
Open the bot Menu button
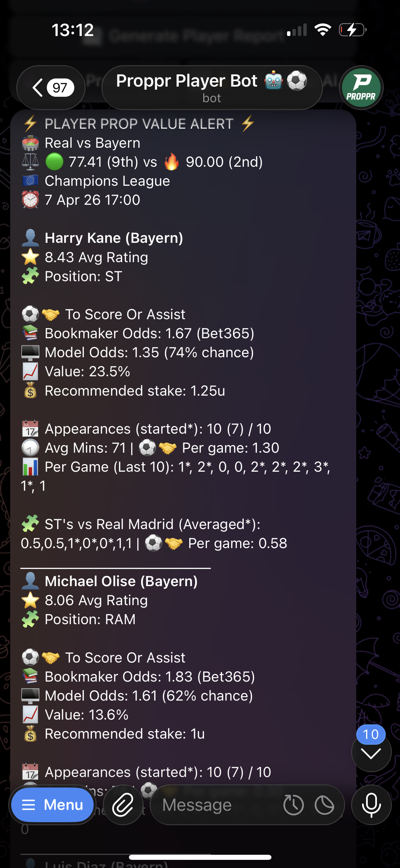[x=53, y=805]
